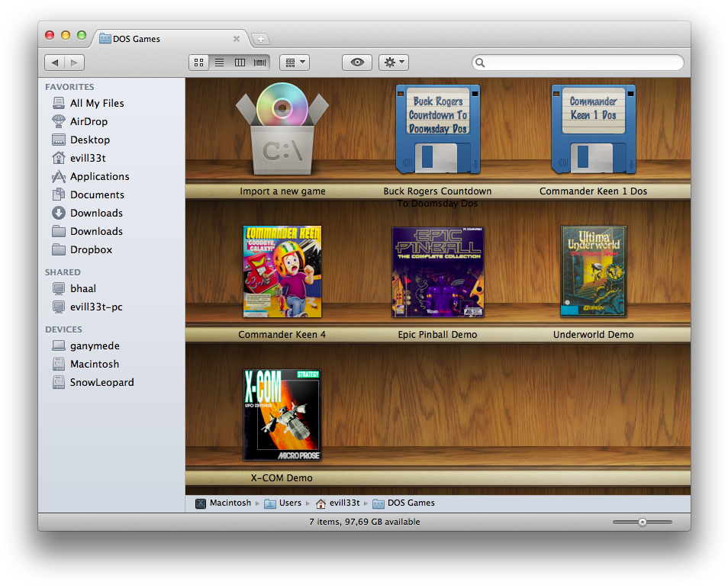The width and height of the screenshot is (728, 585).
Task: Close the DOS Games tab
Action: click(237, 39)
